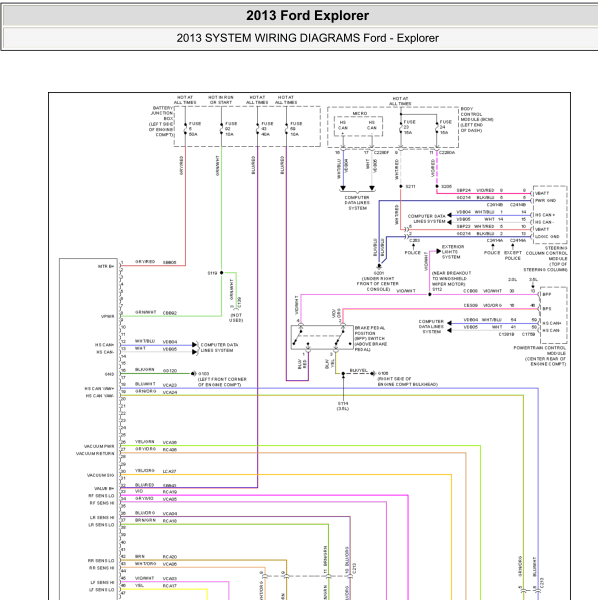Click the 'G106' ground label
This screenshot has height=600, width=598.
pos(383,373)
